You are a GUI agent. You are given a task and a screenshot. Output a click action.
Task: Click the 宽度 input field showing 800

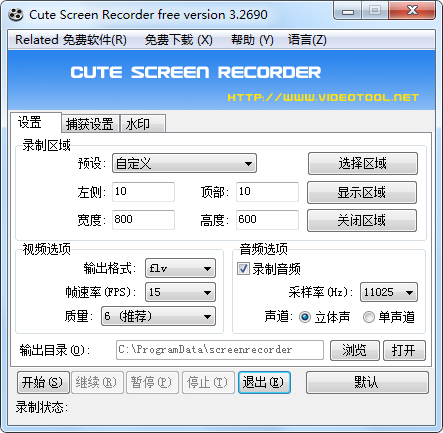point(143,220)
